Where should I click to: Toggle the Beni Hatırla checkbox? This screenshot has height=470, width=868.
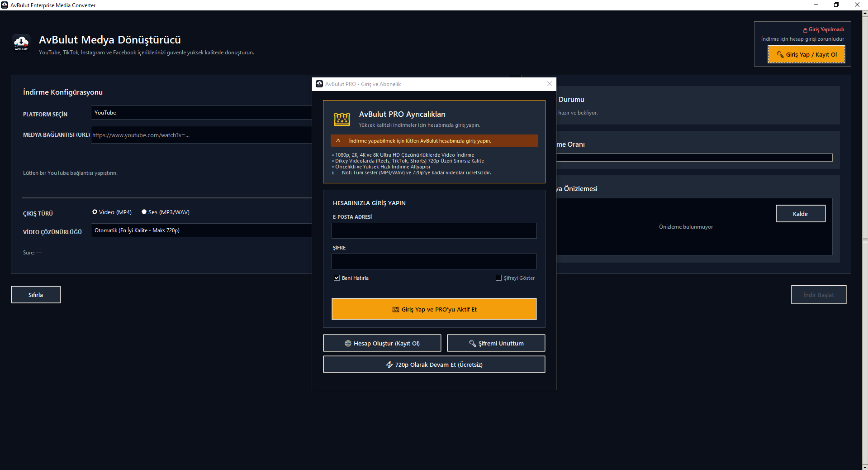(x=337, y=278)
